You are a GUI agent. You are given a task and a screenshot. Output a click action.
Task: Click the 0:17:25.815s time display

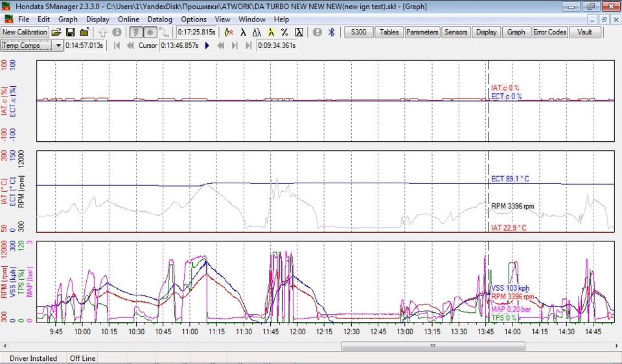tap(197, 32)
